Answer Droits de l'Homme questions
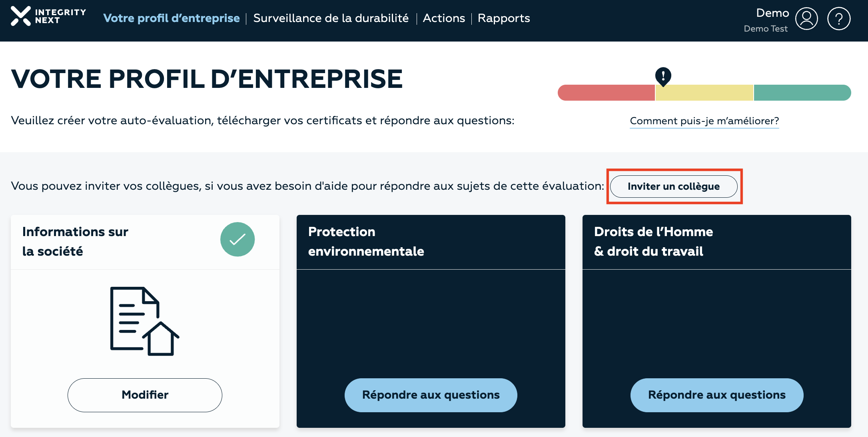 click(x=716, y=395)
